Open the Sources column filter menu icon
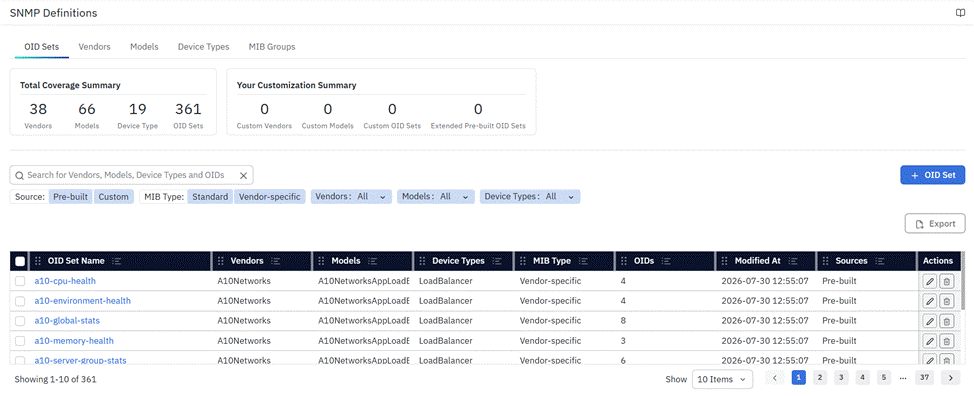The height and width of the screenshot is (396, 974). 880,261
